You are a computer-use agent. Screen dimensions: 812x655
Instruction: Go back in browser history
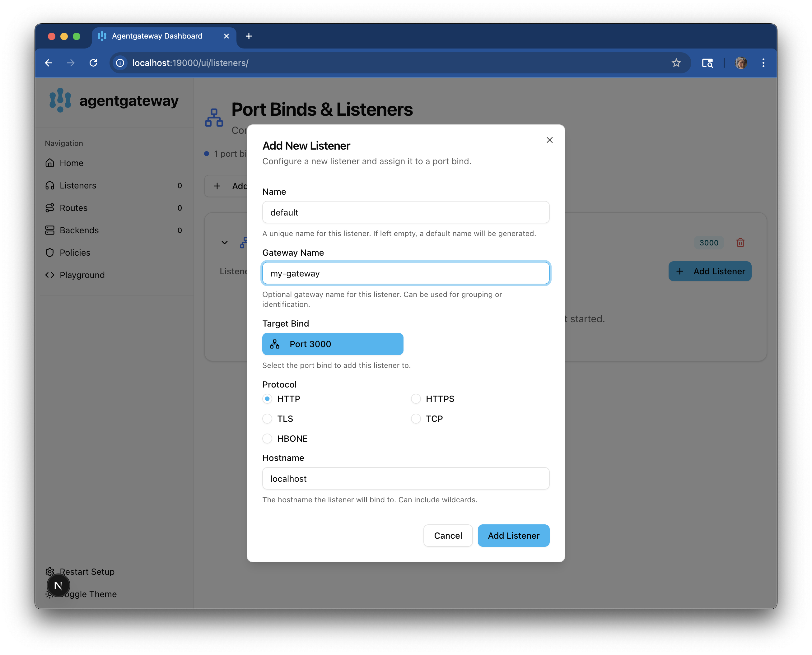[49, 63]
